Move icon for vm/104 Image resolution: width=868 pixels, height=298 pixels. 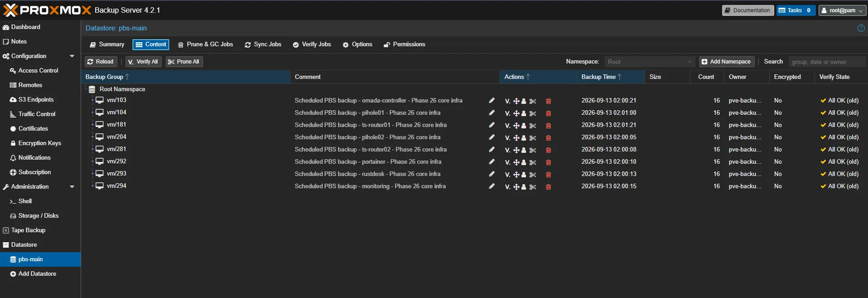[516, 113]
